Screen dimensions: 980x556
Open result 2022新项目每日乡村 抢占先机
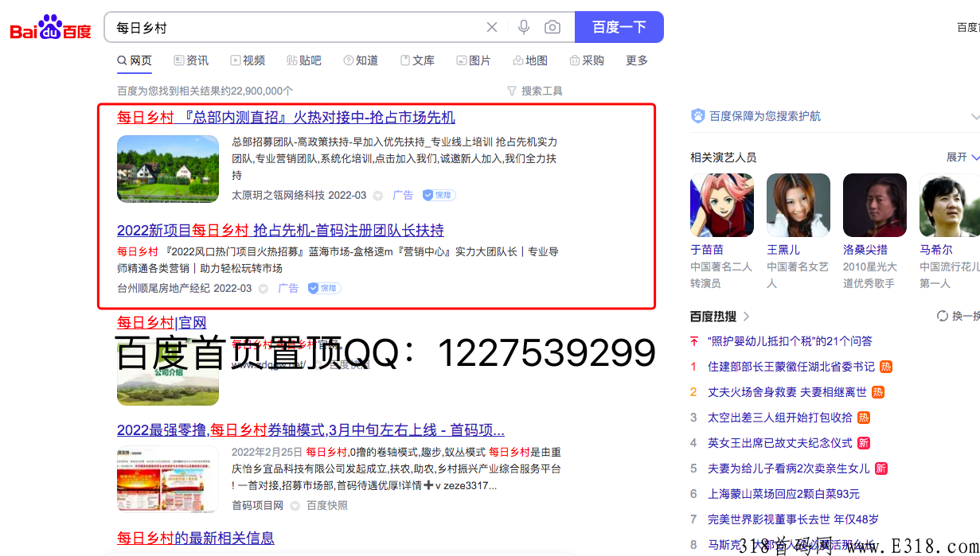(x=280, y=230)
